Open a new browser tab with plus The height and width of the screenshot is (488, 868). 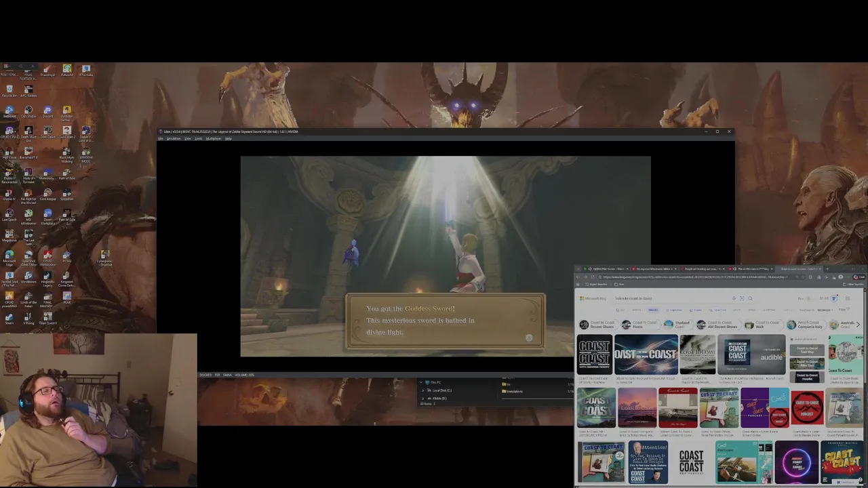[x=827, y=269]
